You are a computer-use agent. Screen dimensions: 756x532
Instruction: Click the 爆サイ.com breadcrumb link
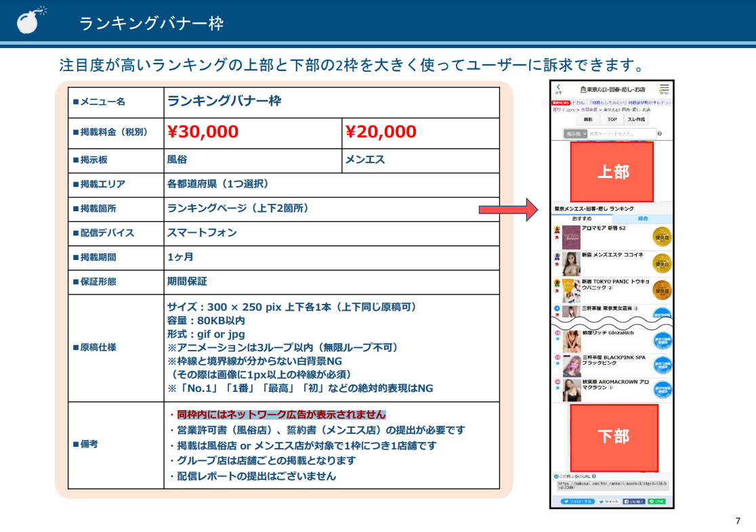pos(564,110)
